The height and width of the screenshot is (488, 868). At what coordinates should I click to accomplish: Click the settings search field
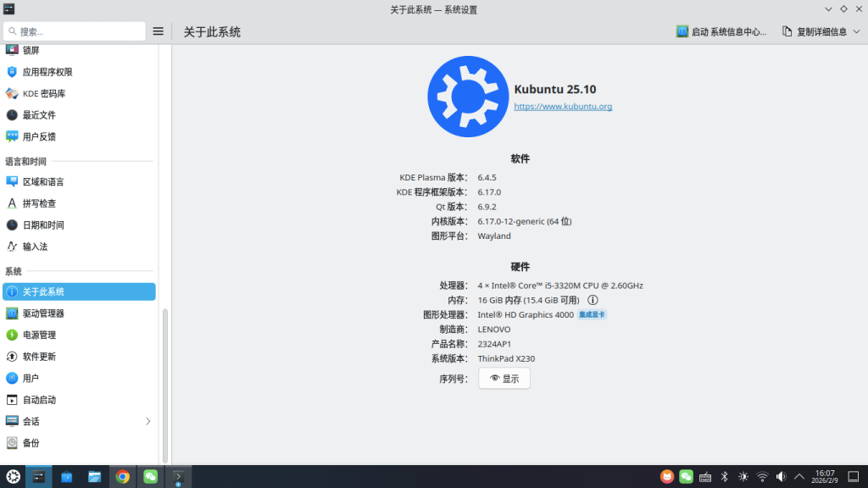point(75,30)
